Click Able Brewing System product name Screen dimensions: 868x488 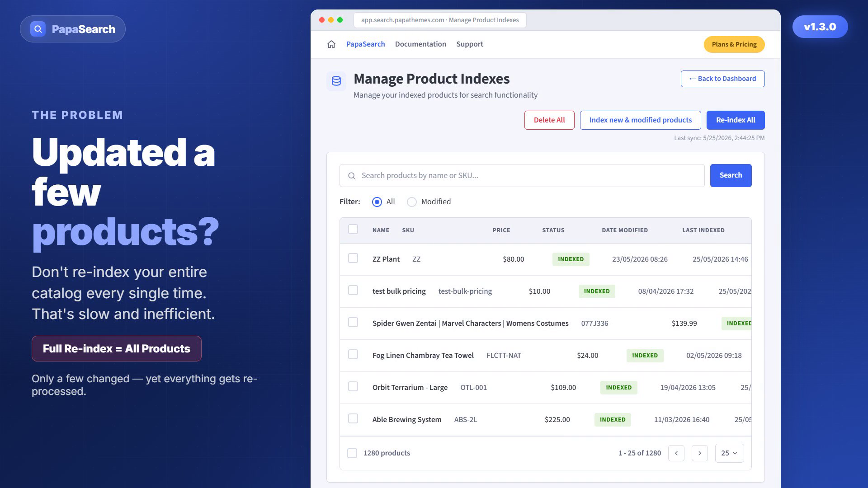(406, 420)
